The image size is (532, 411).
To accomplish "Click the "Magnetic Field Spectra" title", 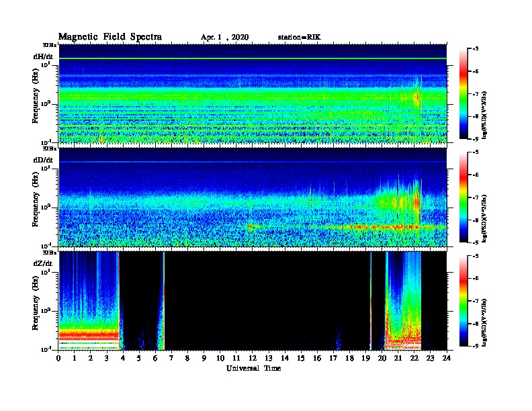I will click(109, 37).
